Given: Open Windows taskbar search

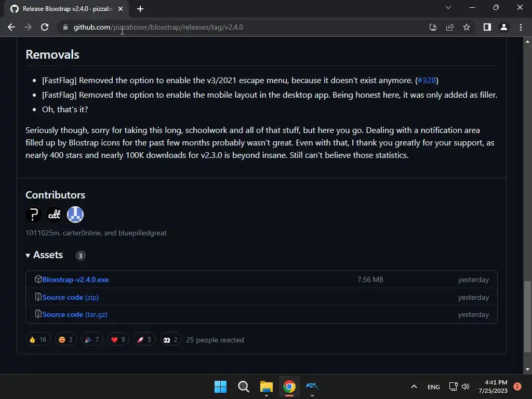Looking at the screenshot, I should (x=244, y=387).
